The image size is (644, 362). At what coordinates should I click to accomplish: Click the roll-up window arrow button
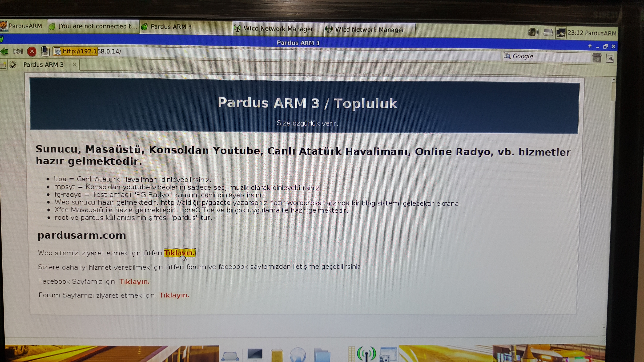coord(590,46)
